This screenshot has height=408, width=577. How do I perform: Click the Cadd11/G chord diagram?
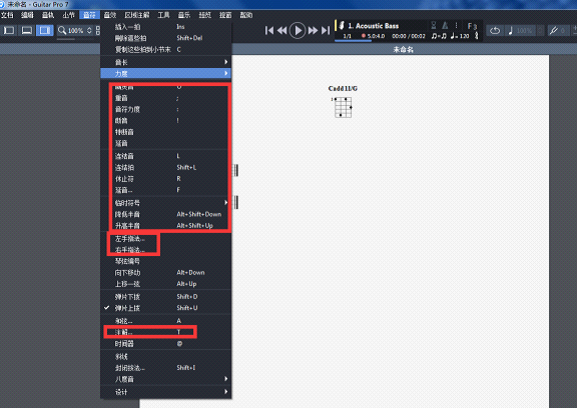(x=343, y=103)
